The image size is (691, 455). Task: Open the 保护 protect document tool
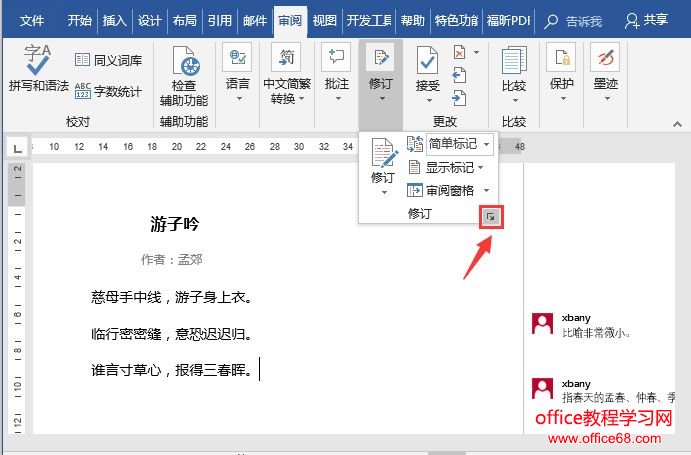561,73
